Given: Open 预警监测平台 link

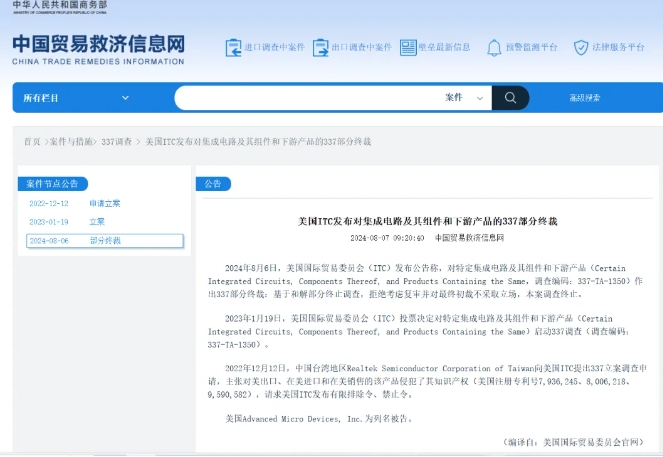Looking at the screenshot, I should [x=531, y=47].
